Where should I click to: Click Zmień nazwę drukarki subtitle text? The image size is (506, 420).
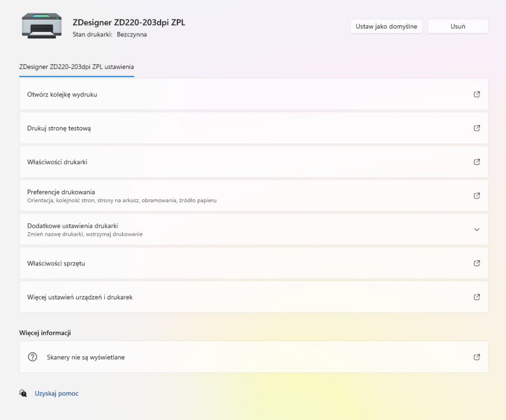point(85,234)
